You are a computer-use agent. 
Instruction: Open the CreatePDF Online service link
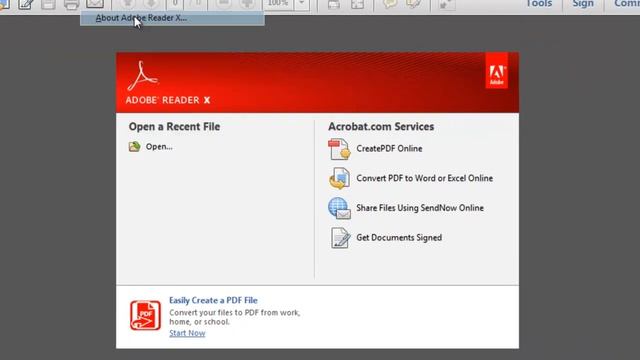[x=389, y=149]
